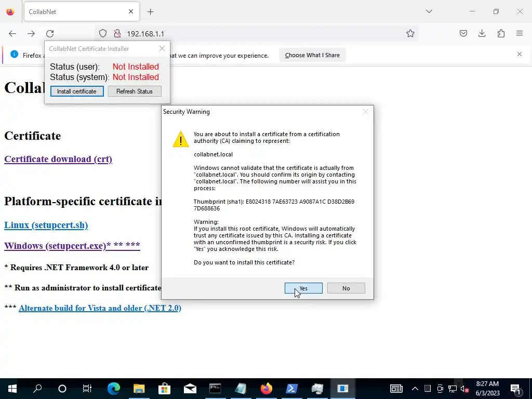Screen dimensions: 532x399
Task: Open the taskbar clock showing 8:27 AM
Action: (487, 389)
